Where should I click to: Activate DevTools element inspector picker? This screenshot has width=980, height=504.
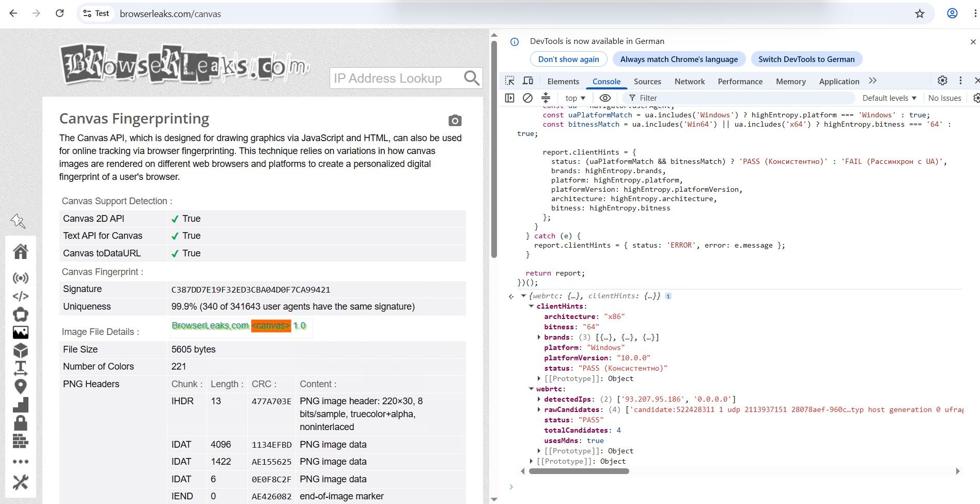click(x=510, y=81)
